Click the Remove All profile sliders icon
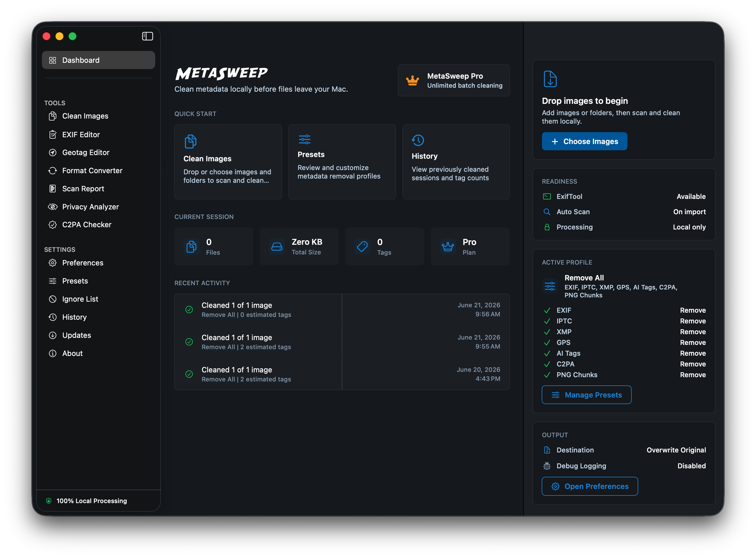The height and width of the screenshot is (558, 756). [x=550, y=286]
